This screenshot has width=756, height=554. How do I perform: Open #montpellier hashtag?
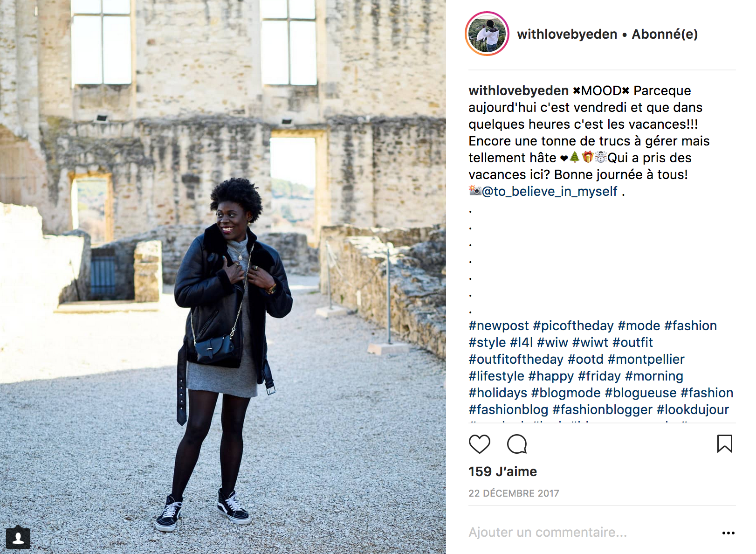[x=646, y=359]
